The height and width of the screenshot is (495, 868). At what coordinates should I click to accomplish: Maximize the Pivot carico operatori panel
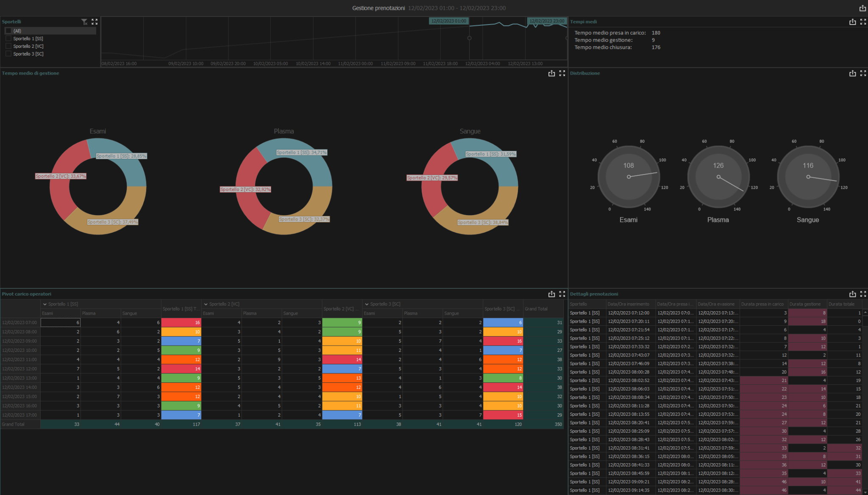562,294
